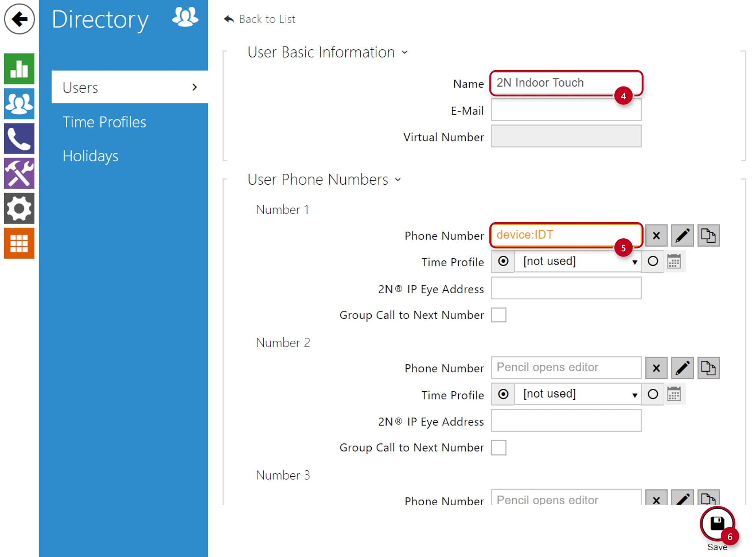Click the round back arrow button
756x557 pixels.
[19, 19]
